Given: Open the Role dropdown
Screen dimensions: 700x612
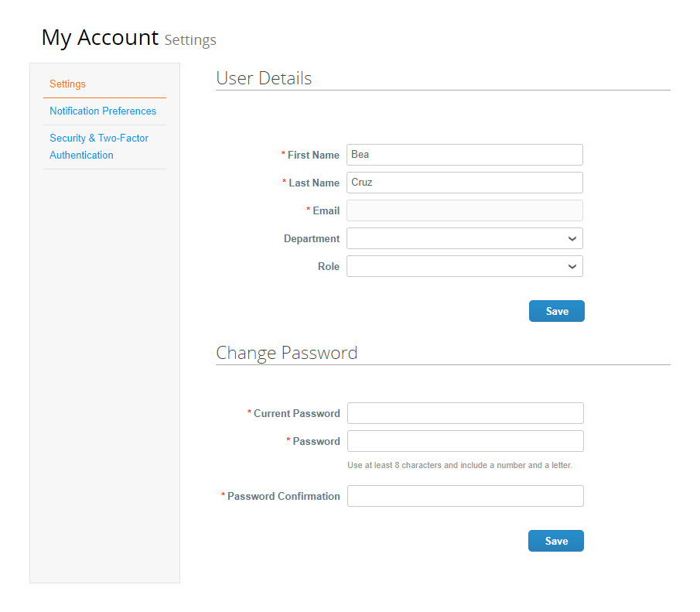Looking at the screenshot, I should 464,266.
